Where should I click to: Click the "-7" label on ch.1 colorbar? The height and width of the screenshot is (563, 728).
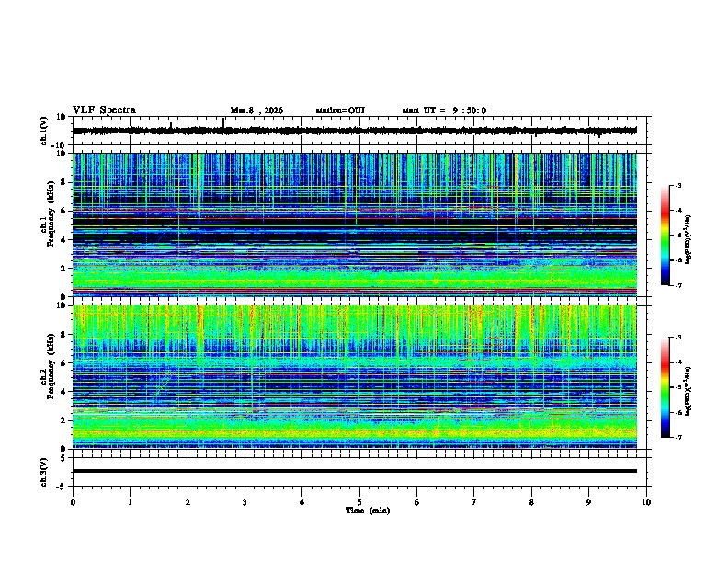pos(678,285)
